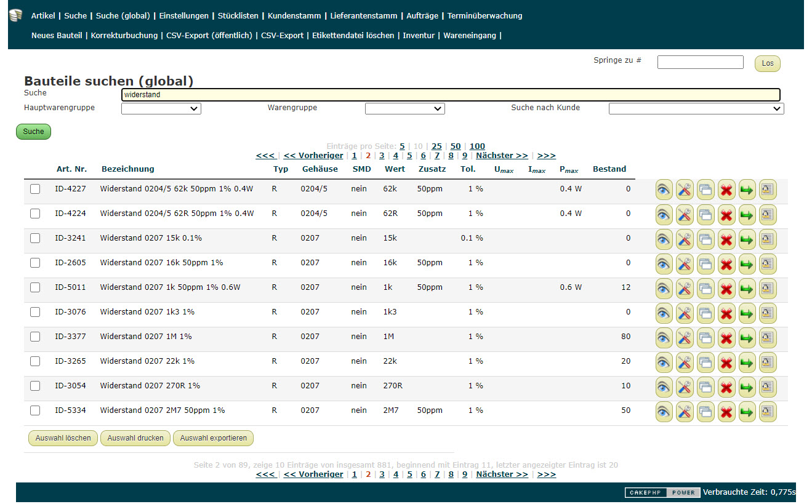812x504 pixels.
Task: Click the red X delete icon for ID-5334
Action: 726,411
